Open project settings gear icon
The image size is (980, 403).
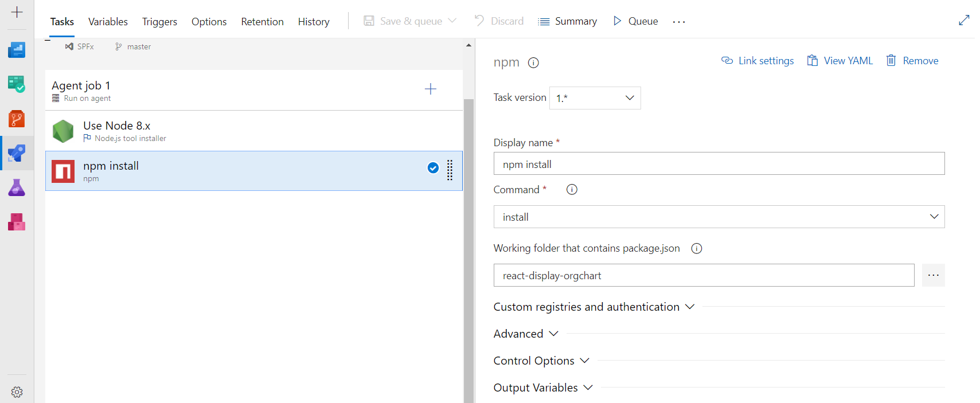tap(17, 392)
